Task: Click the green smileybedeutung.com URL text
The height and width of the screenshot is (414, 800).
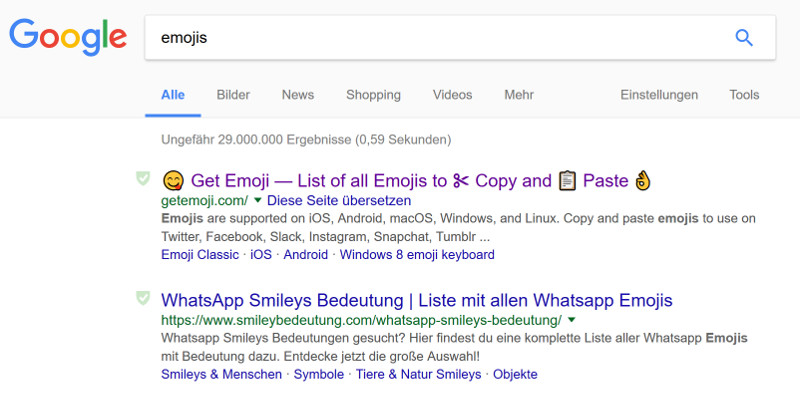Action: (x=361, y=320)
